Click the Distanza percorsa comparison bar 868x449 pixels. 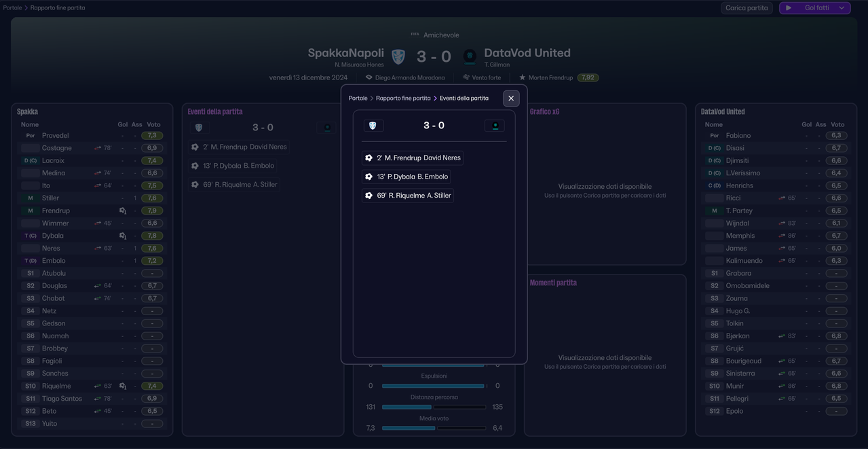pos(434,407)
